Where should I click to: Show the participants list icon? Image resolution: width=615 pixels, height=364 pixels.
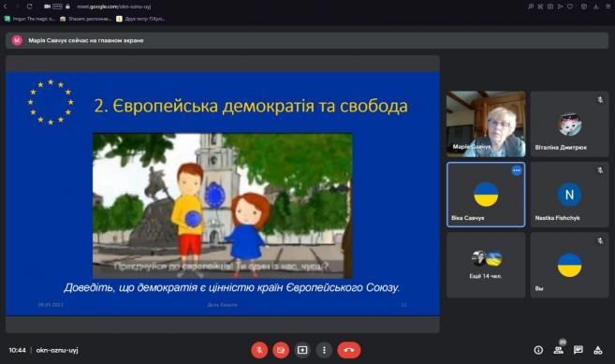[x=559, y=350]
